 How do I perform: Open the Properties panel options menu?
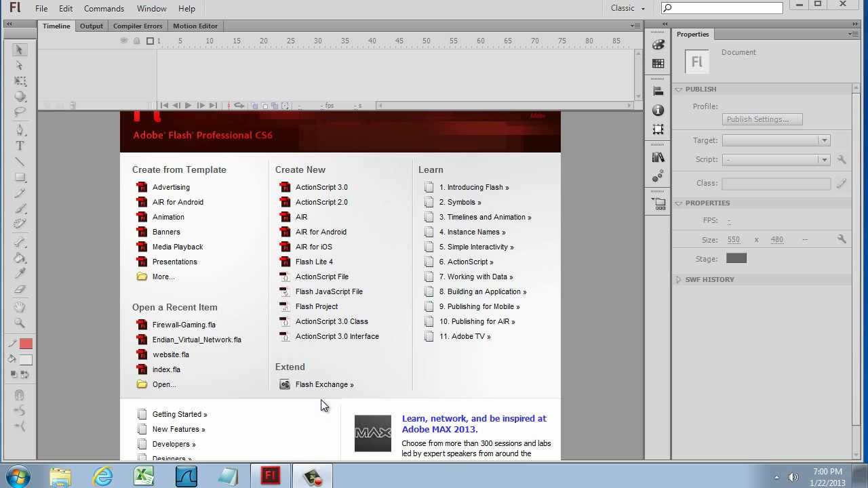click(x=854, y=34)
